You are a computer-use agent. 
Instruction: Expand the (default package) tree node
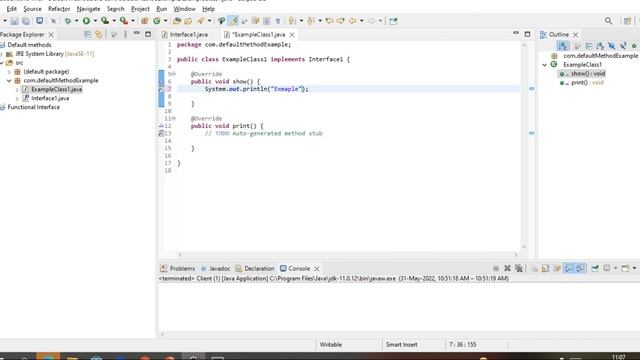pyautogui.click(x=9, y=72)
